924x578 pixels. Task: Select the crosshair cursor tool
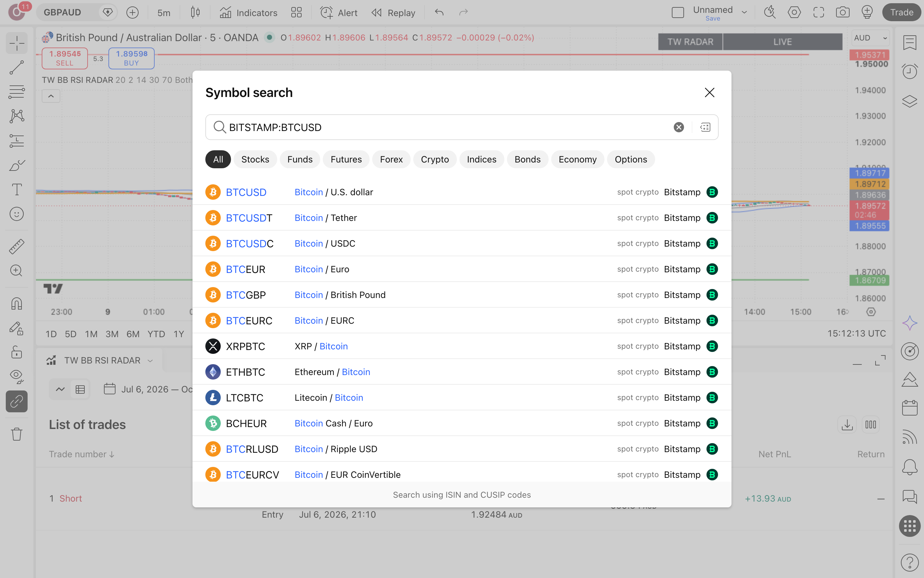(17, 43)
